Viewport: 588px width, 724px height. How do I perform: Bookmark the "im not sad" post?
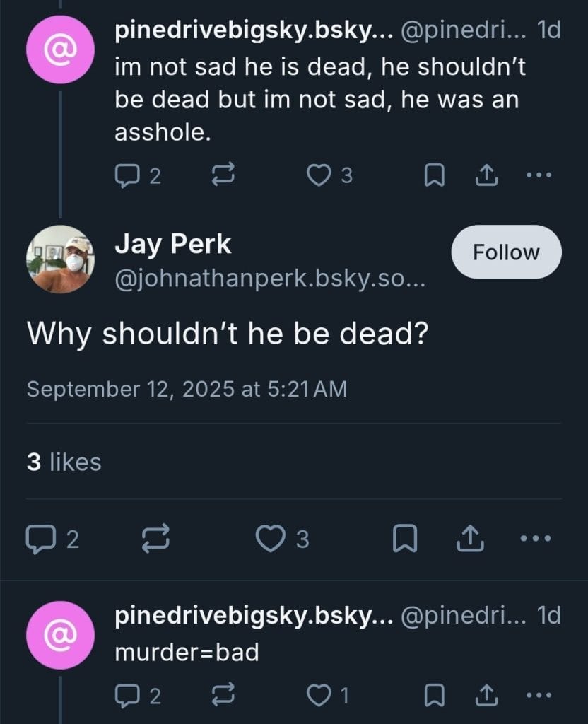click(x=433, y=176)
